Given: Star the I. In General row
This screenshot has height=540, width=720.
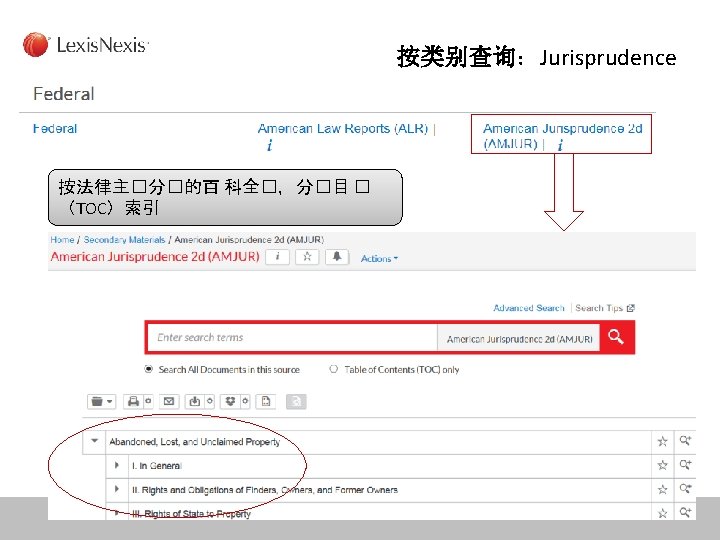Looking at the screenshot, I should pyautogui.click(x=662, y=465).
